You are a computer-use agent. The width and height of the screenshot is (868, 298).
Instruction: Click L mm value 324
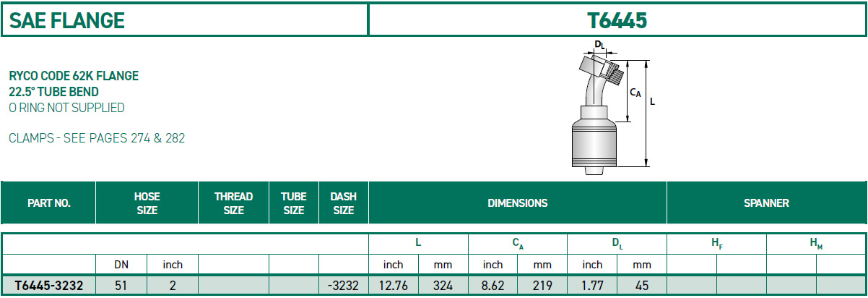443,286
